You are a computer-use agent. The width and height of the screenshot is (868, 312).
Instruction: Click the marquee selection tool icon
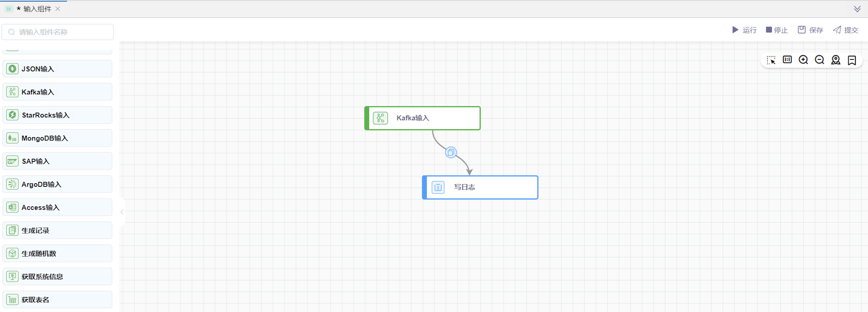tap(771, 60)
